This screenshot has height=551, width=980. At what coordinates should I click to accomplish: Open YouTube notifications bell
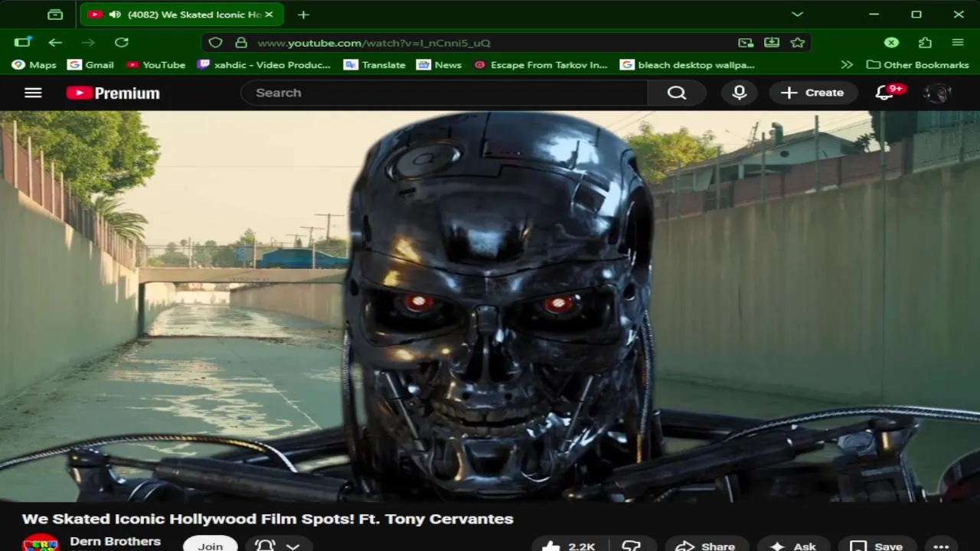coord(885,93)
